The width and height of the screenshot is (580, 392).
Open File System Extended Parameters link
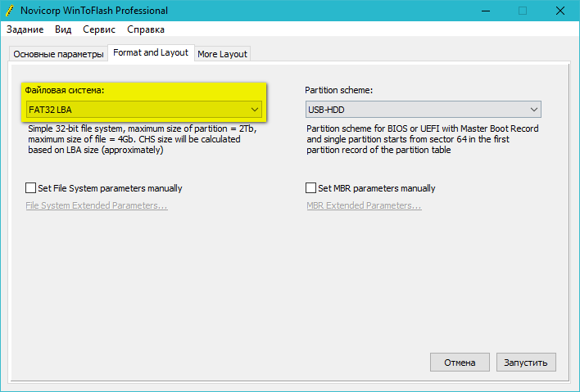tap(97, 205)
